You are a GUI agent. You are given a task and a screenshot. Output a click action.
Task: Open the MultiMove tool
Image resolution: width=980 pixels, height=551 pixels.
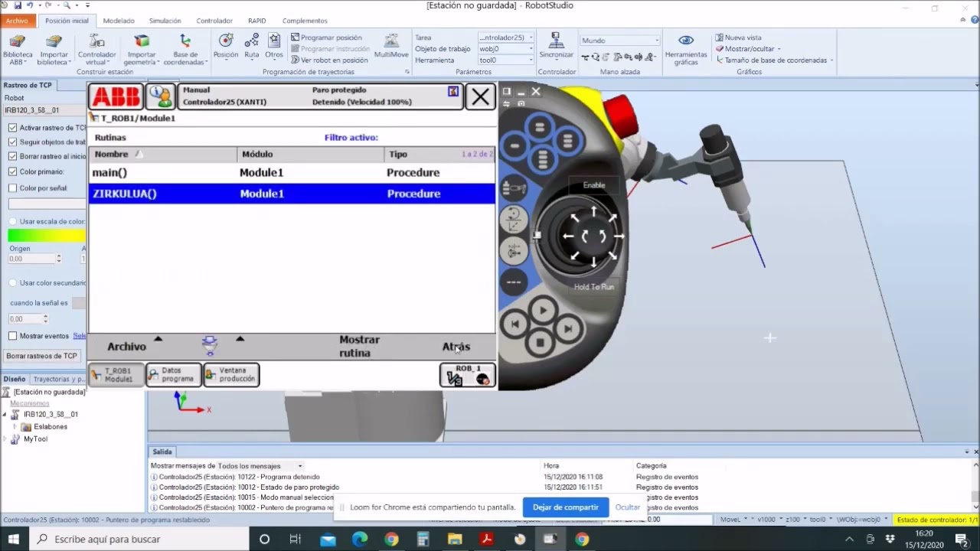391,46
